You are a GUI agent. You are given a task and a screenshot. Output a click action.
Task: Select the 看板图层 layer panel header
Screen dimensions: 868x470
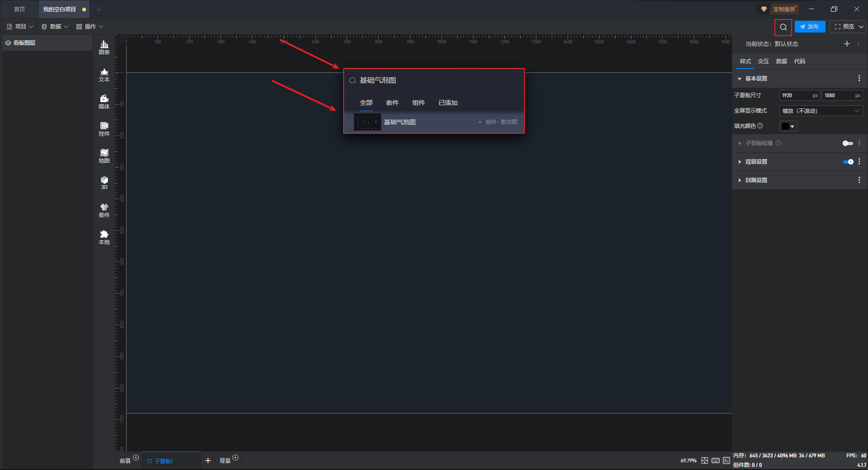coord(47,43)
